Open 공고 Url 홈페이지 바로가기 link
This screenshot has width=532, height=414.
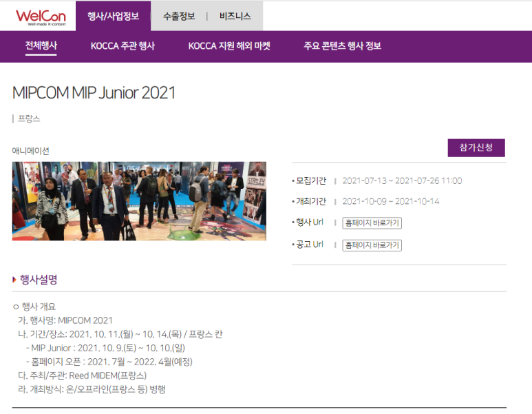[x=372, y=245]
